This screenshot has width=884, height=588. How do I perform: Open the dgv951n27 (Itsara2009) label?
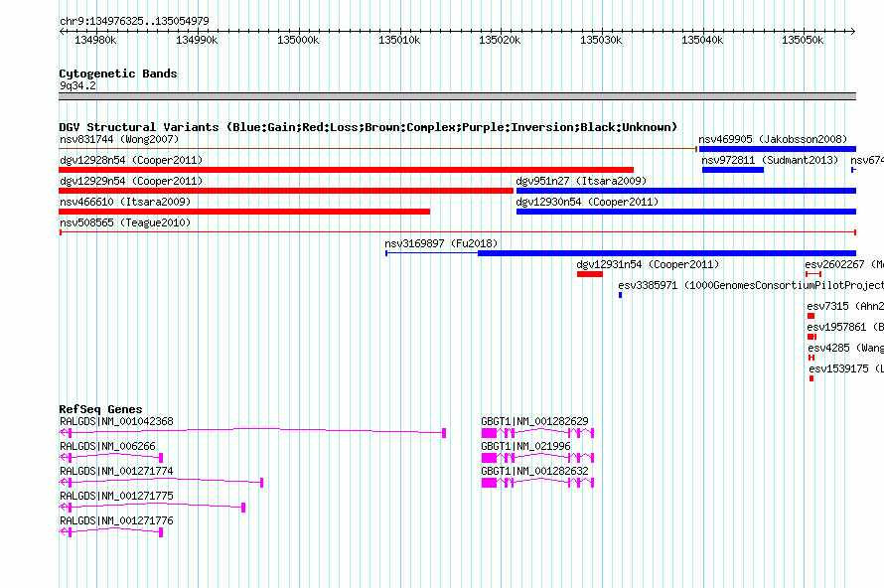tap(581, 181)
